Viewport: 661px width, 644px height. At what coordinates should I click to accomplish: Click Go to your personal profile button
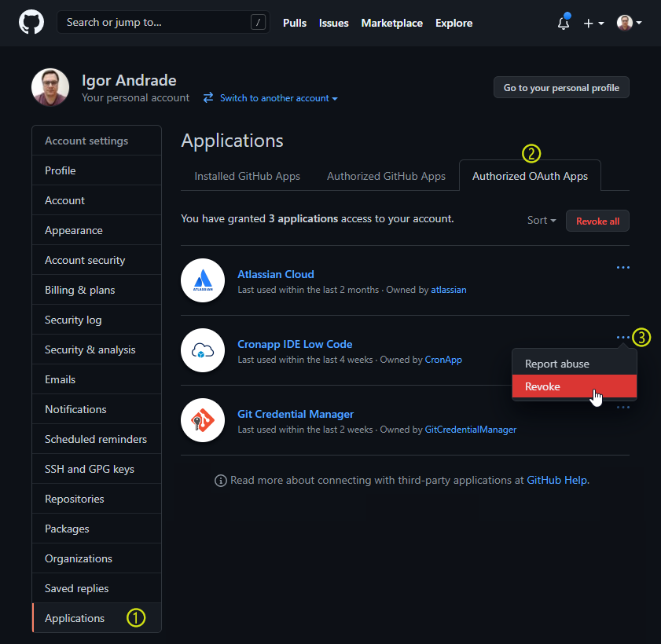(561, 88)
